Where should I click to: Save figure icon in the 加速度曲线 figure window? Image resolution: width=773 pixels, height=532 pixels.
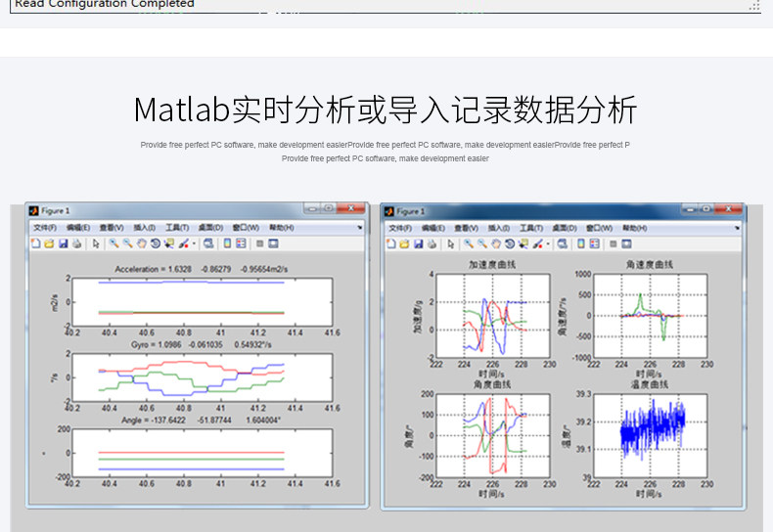point(418,244)
